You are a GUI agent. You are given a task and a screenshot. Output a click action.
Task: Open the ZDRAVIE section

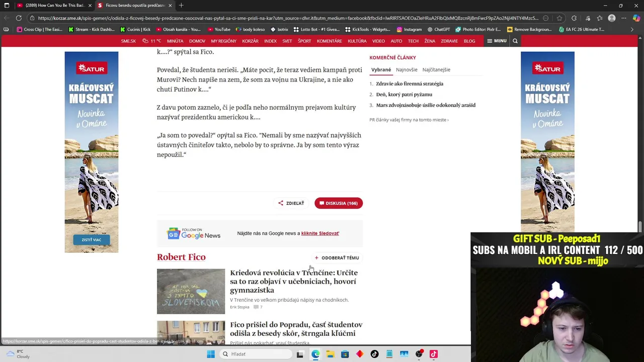449,41
